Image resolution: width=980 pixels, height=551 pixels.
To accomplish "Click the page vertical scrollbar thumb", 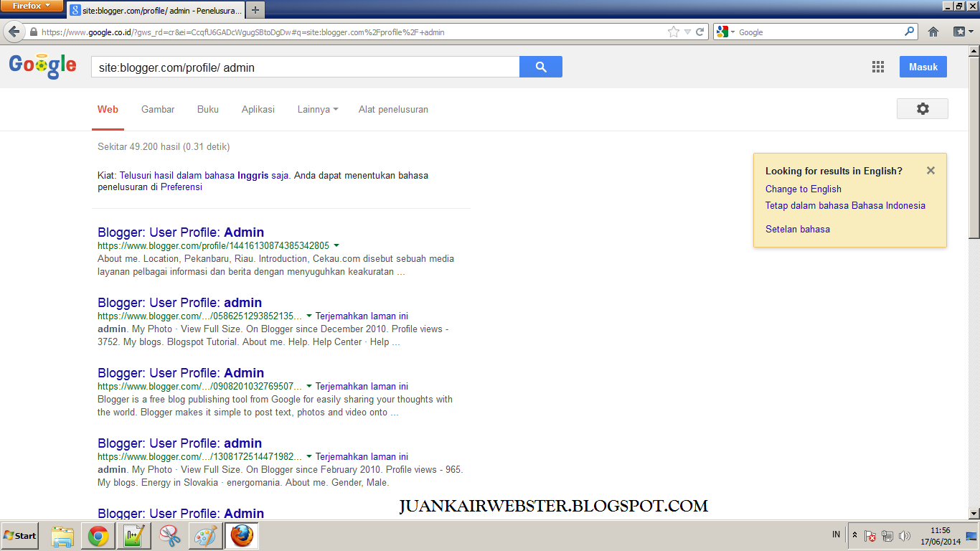I will (974, 147).
